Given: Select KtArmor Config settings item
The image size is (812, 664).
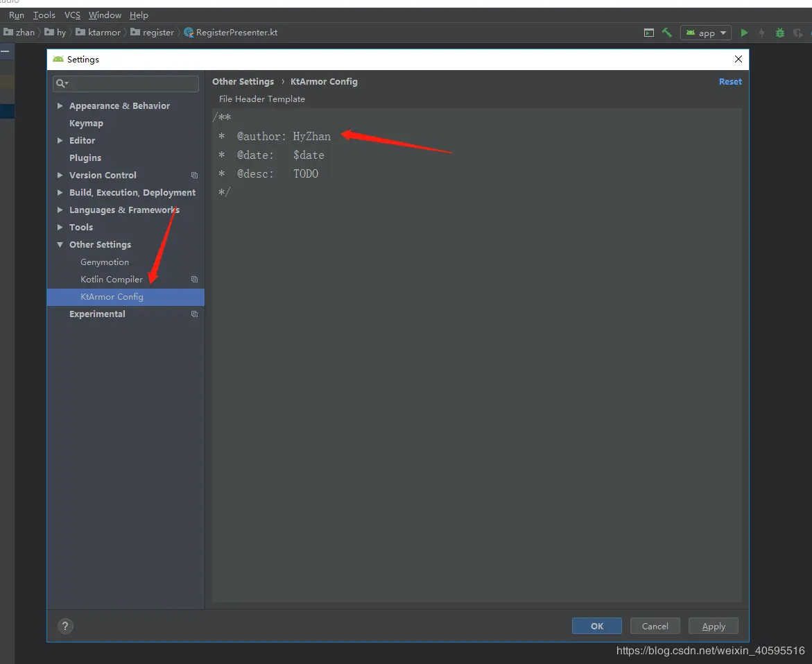Looking at the screenshot, I should (x=126, y=297).
